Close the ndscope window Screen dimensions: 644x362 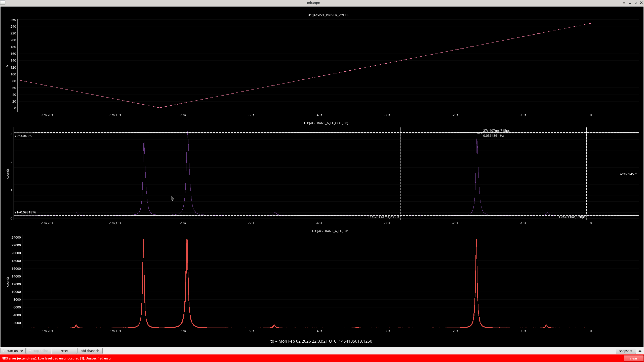pos(641,3)
